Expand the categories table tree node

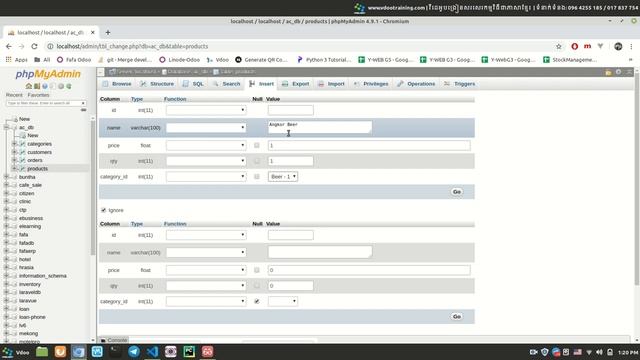[14, 144]
